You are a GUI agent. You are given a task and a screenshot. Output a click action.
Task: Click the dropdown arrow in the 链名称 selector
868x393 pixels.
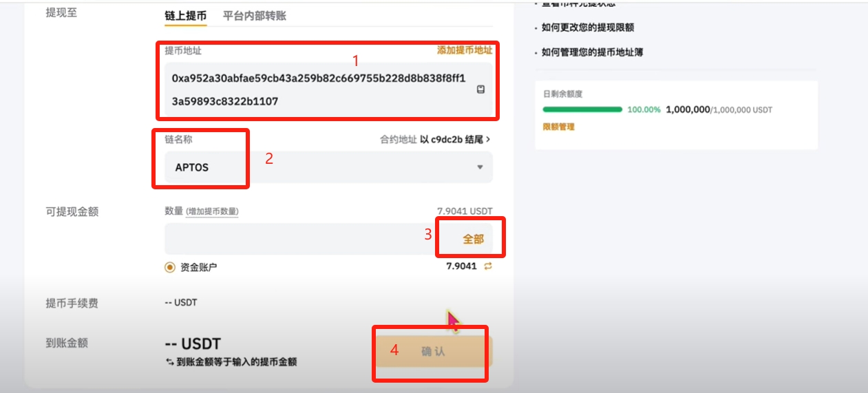480,167
